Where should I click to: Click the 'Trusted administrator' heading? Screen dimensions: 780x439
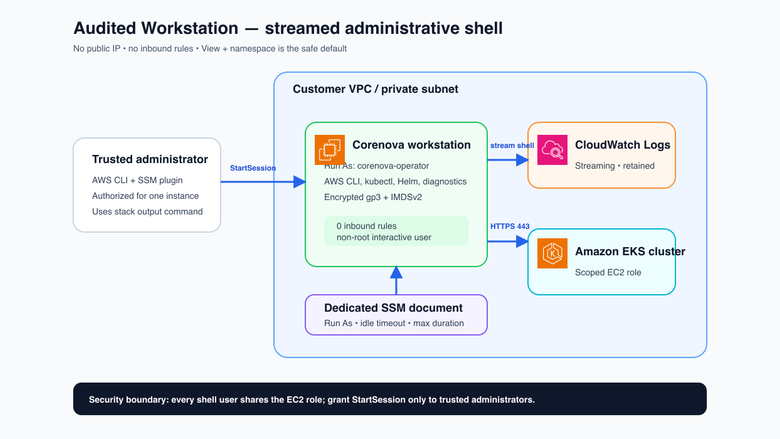(x=150, y=160)
